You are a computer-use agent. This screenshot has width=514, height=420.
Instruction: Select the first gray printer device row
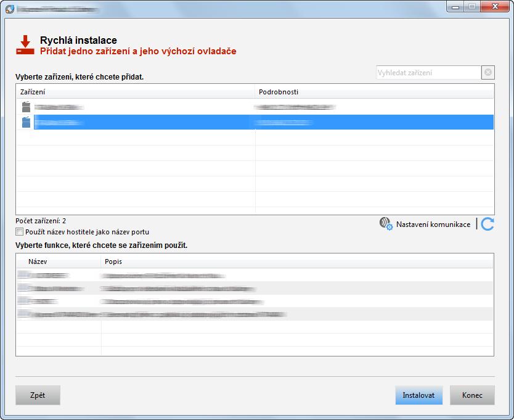click(255, 107)
